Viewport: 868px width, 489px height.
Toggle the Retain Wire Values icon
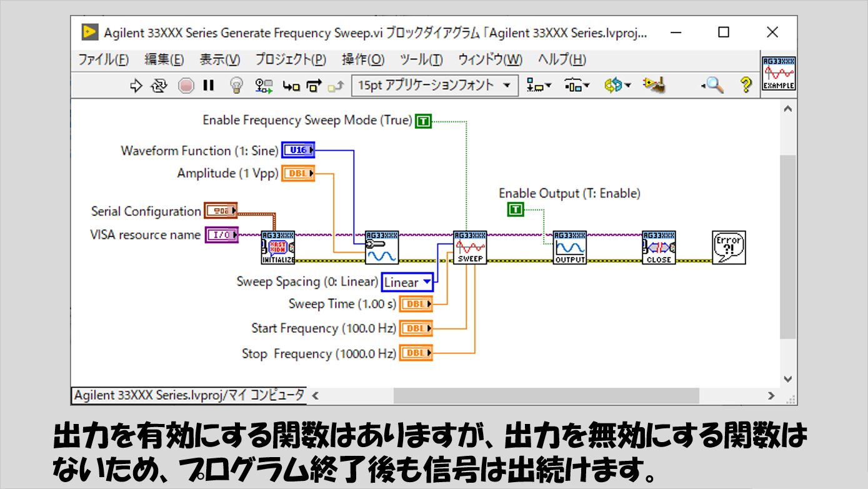coord(263,86)
